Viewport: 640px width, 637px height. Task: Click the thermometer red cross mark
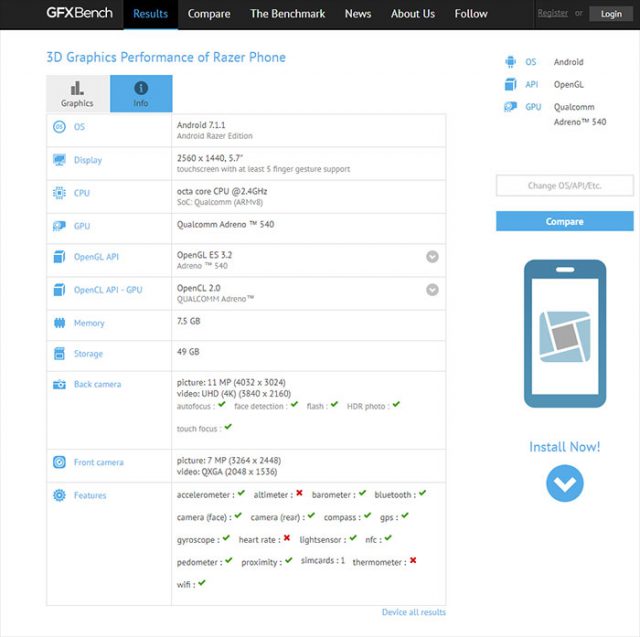413,560
